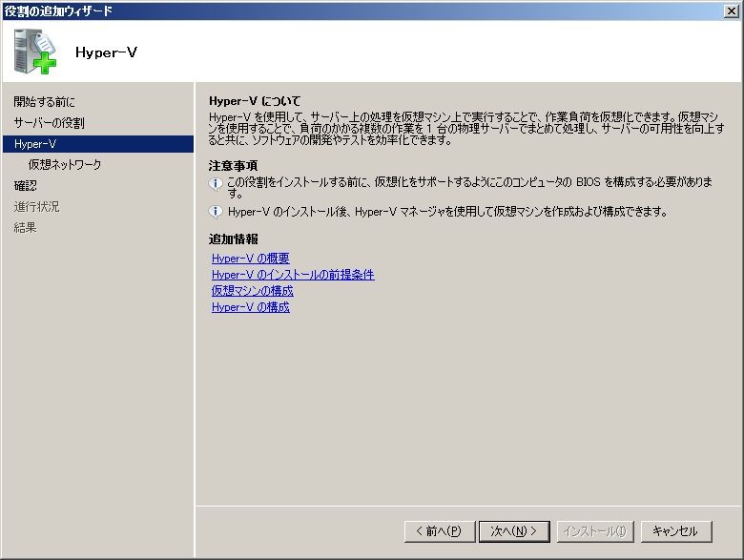Viewport: 744px width, 560px height.
Task: Open the 仮想ネットワーク step
Action: [x=65, y=165]
